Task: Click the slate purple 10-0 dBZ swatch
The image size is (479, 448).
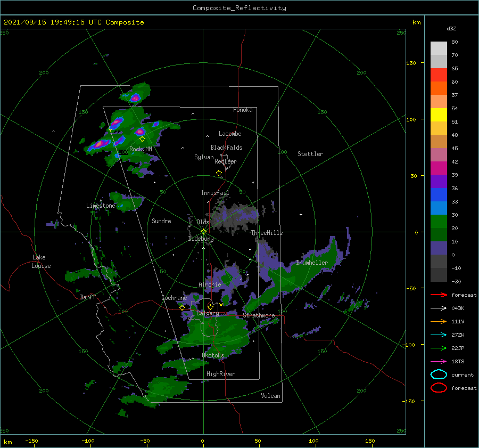Action: 439,248
